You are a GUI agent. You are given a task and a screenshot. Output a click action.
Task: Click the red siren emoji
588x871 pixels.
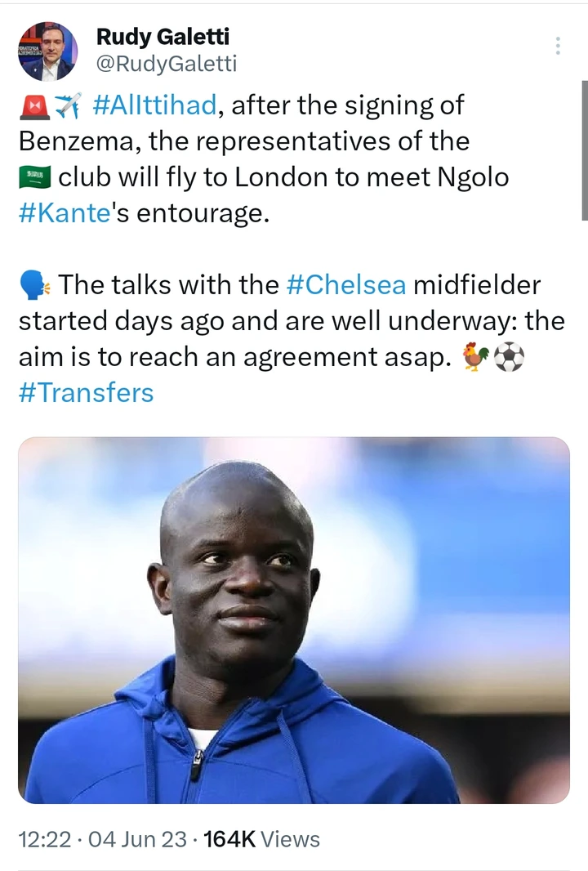click(x=33, y=105)
